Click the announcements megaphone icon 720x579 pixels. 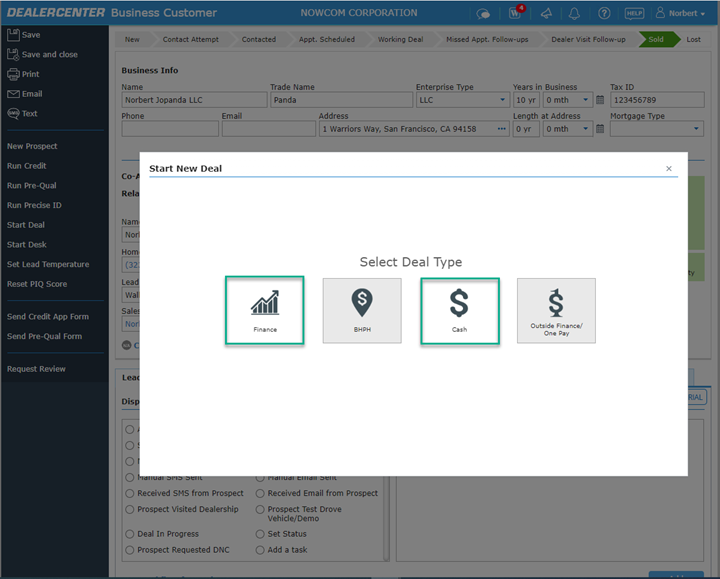[546, 13]
